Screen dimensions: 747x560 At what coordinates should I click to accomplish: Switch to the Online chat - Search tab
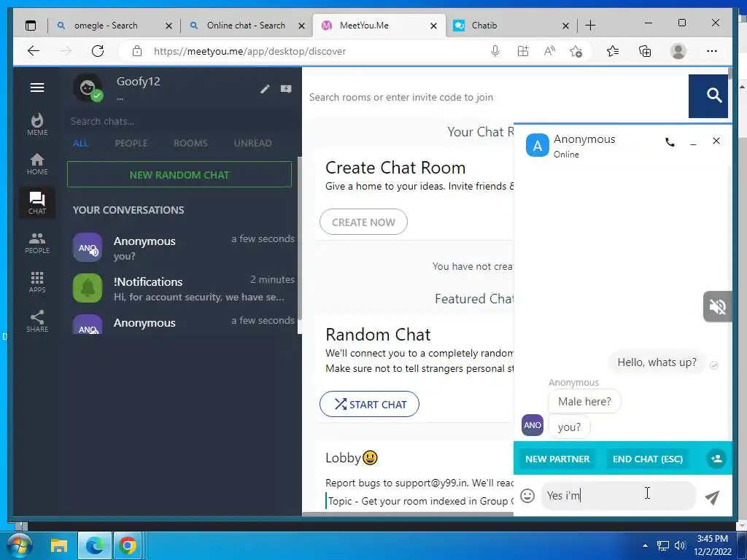coord(247,26)
